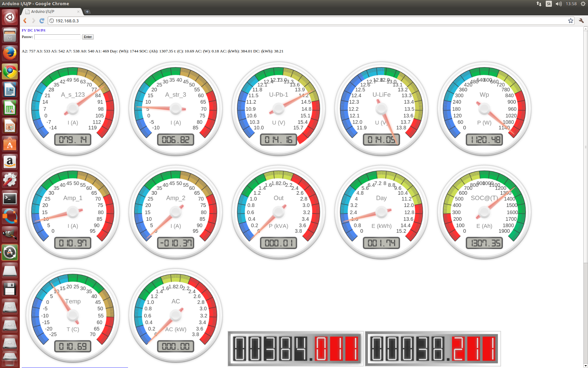588x368 pixels.
Task: Launch Firefox from the dock
Action: 10,53
